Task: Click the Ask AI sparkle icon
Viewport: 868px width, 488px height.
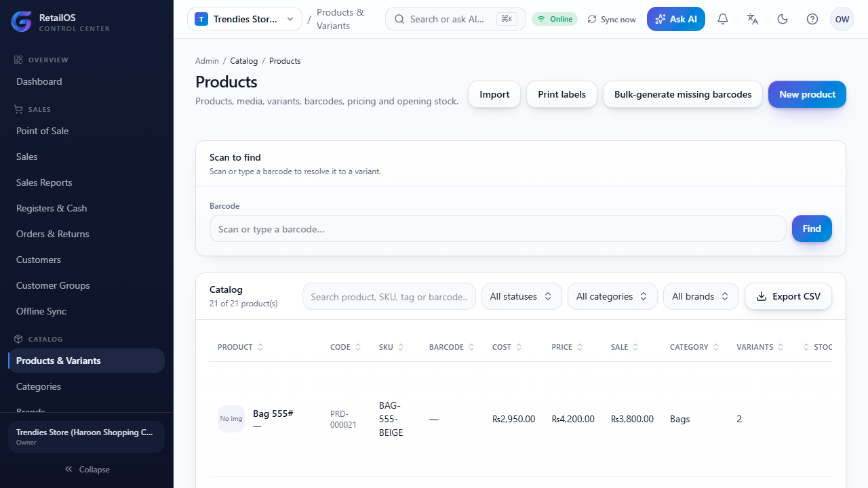Action: (x=660, y=19)
